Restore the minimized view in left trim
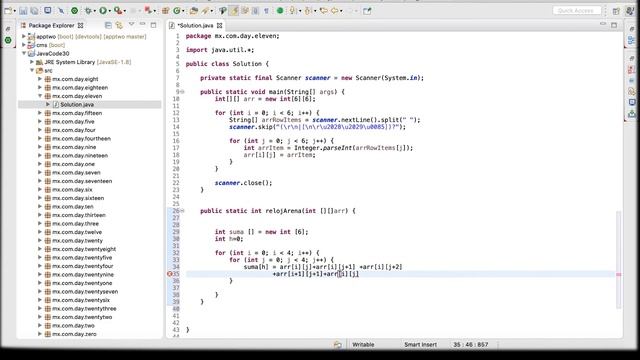Screen dimensions: 640x360 (x=8, y=29)
